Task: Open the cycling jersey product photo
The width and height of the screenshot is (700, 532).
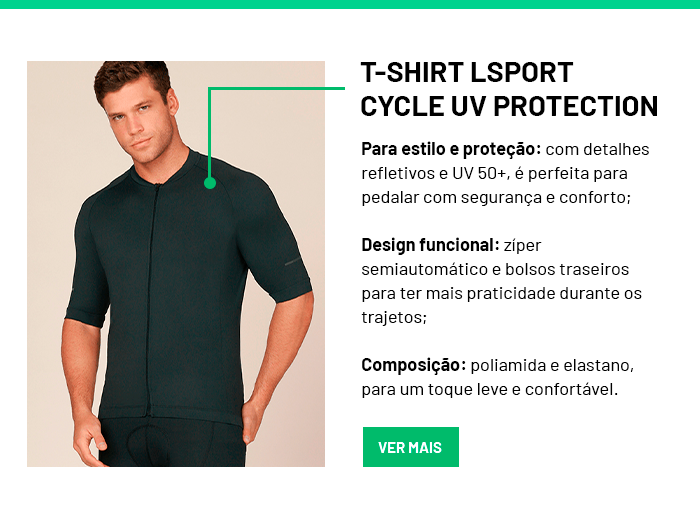Action: click(176, 264)
